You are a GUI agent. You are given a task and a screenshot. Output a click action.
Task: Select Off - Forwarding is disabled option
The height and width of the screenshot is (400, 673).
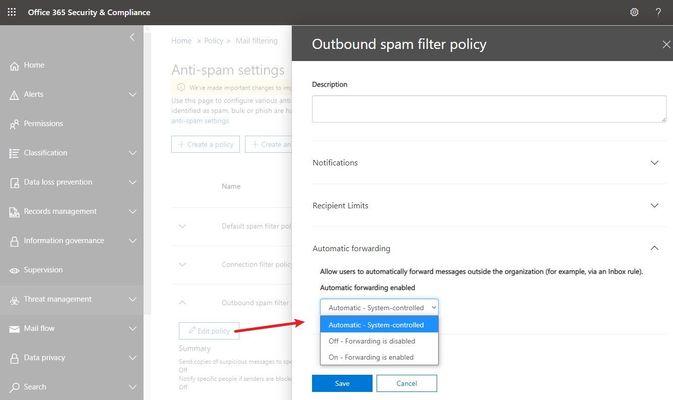click(379, 341)
